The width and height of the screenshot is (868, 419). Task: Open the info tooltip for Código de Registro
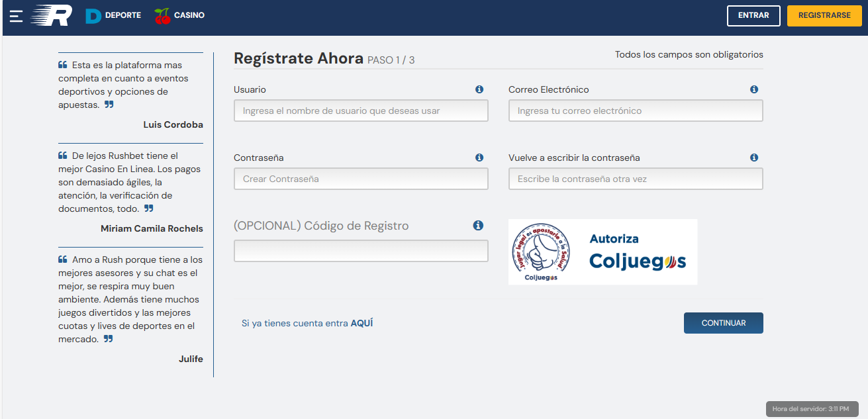(479, 225)
